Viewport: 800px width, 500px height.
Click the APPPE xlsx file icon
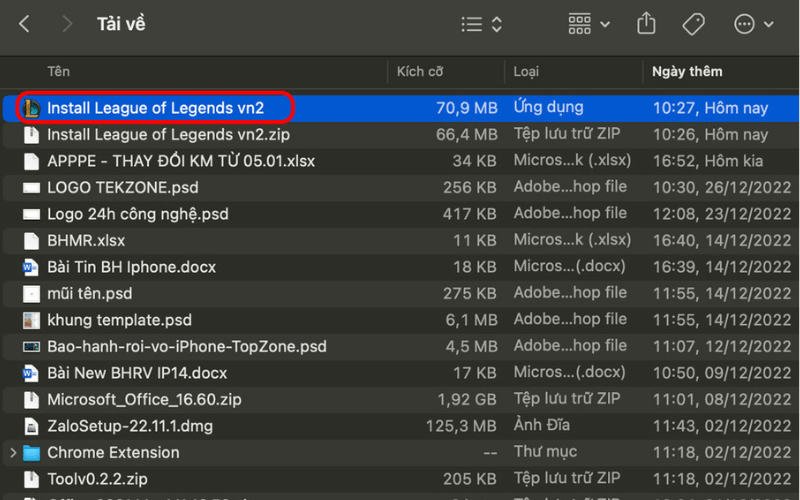31,161
